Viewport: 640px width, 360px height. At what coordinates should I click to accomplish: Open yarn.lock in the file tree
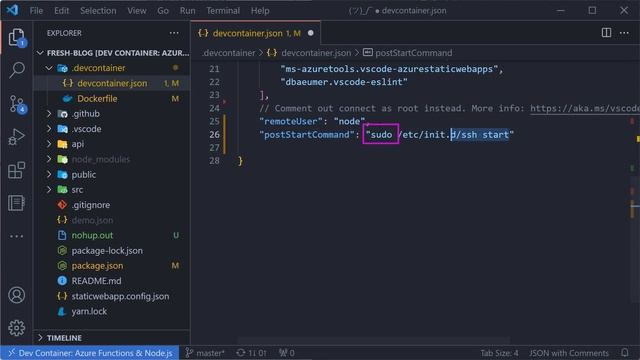(111, 311)
